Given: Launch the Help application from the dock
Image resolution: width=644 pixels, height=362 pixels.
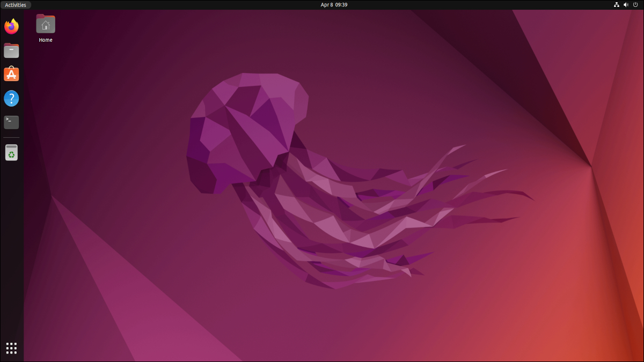Looking at the screenshot, I should tap(11, 98).
